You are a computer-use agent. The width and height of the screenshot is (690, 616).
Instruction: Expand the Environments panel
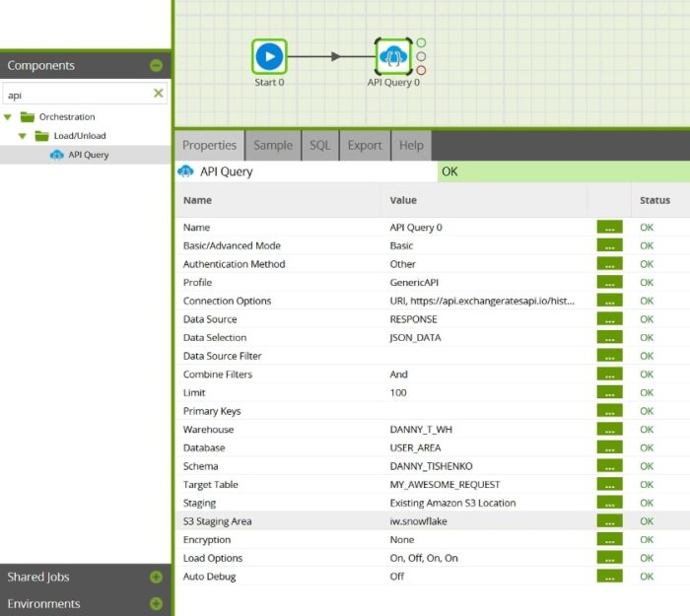click(156, 603)
